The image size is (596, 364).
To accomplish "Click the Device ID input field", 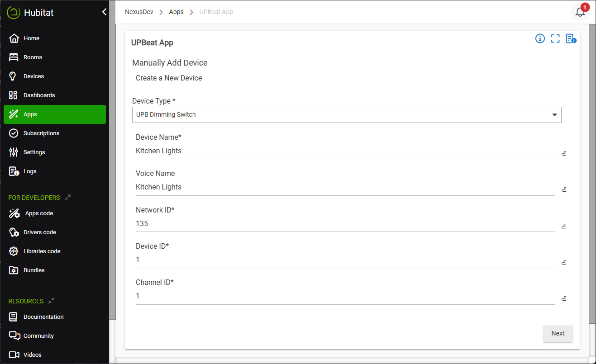I will click(x=345, y=260).
